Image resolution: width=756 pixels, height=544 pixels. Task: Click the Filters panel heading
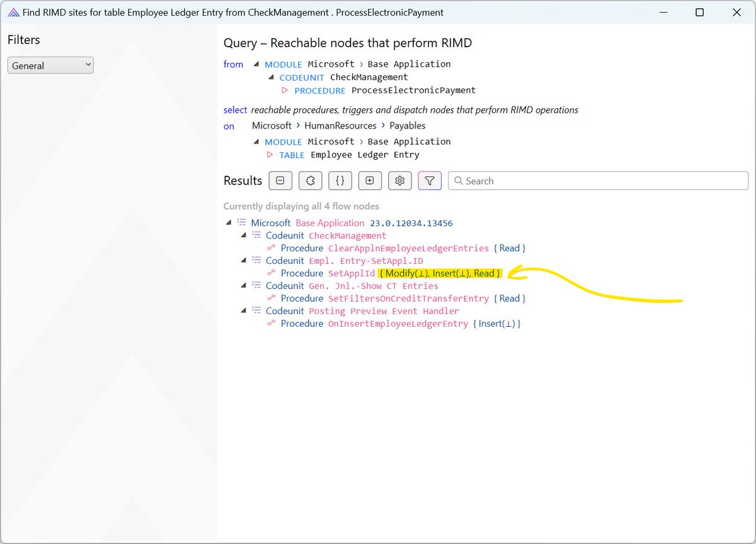[24, 40]
